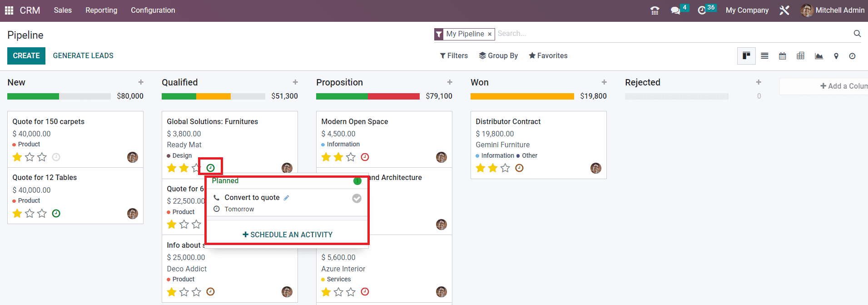Click Schedule an Activity link
This screenshot has height=305, width=868.
288,235
